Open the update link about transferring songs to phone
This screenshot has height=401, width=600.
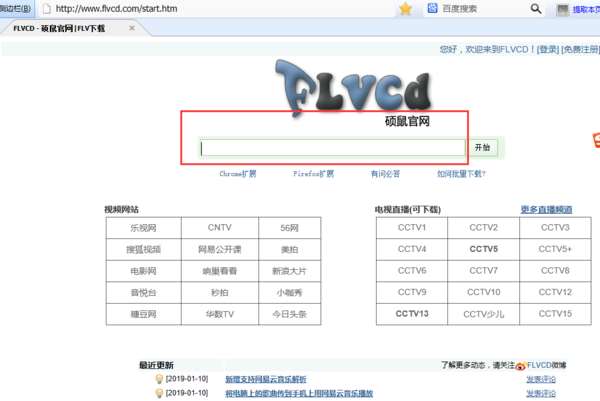click(299, 393)
